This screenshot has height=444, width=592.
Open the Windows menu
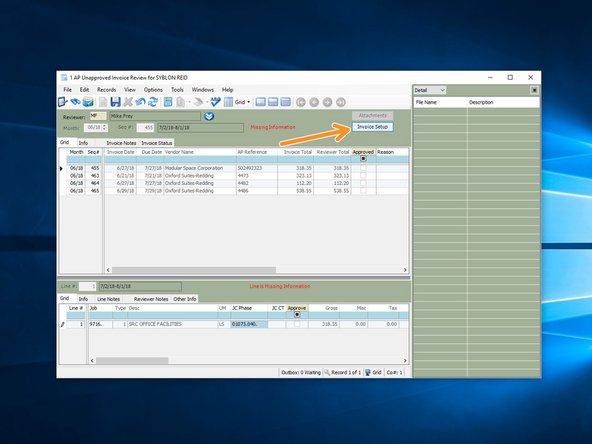pyautogui.click(x=203, y=89)
